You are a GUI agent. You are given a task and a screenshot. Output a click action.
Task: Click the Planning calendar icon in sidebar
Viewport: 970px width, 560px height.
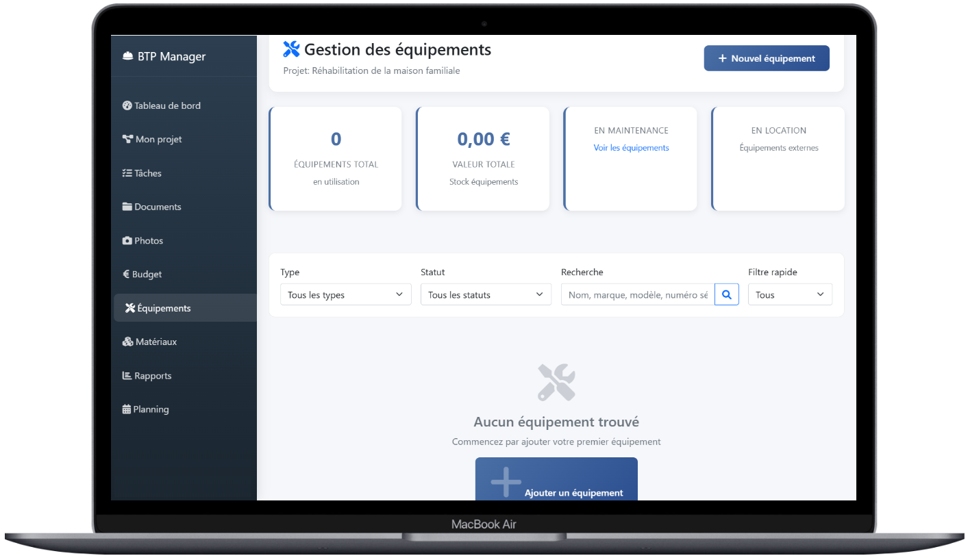pos(126,409)
